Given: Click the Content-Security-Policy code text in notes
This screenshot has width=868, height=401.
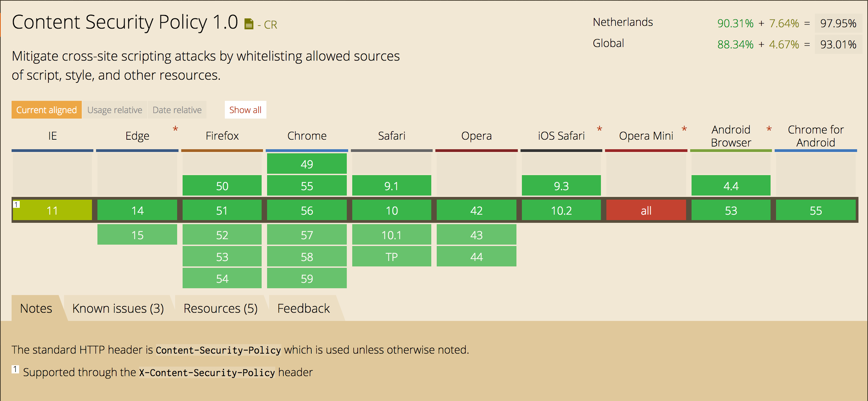Looking at the screenshot, I should pyautogui.click(x=218, y=350).
